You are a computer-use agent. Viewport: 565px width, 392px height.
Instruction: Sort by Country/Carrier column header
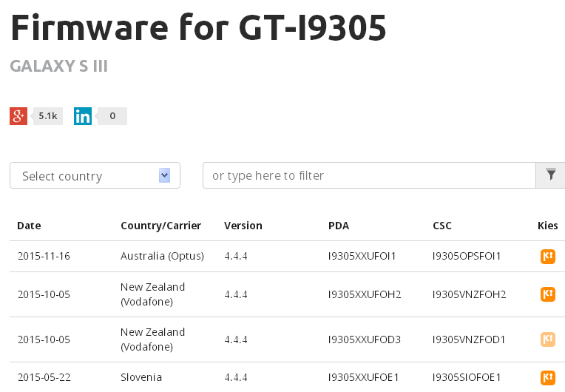(x=160, y=226)
